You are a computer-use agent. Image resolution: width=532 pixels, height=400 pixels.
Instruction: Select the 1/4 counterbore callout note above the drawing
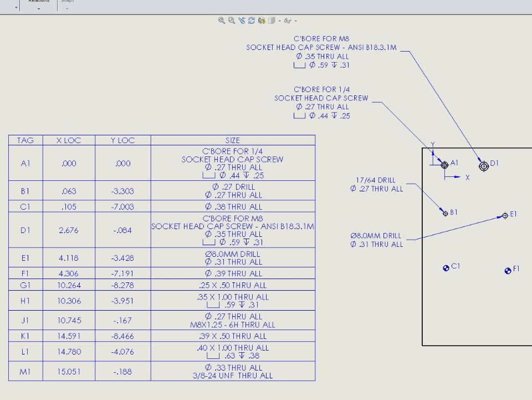tap(321, 102)
